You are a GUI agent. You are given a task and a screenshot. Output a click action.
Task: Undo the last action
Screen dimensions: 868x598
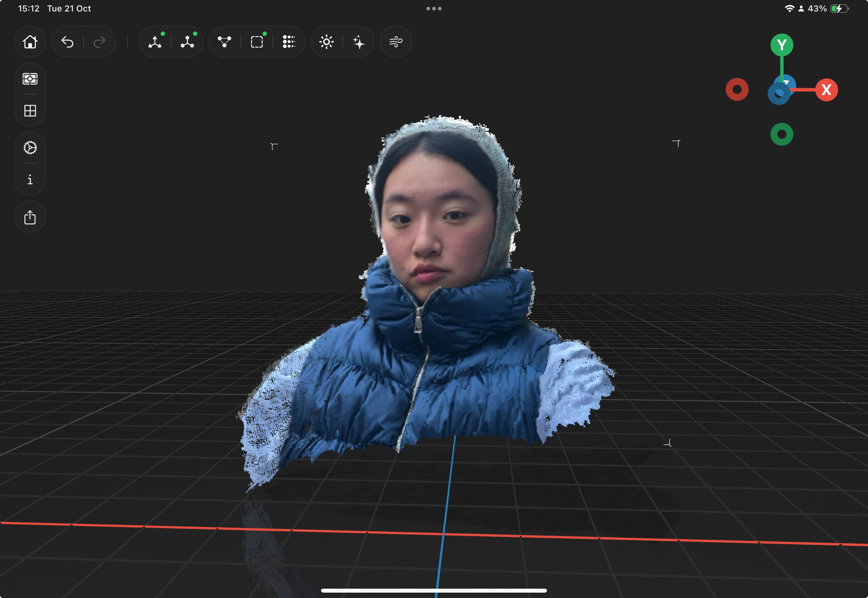(67, 42)
